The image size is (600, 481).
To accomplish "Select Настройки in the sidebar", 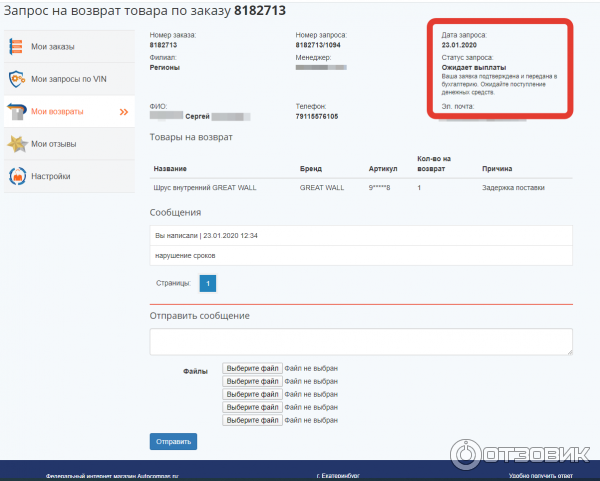I will [x=51, y=177].
